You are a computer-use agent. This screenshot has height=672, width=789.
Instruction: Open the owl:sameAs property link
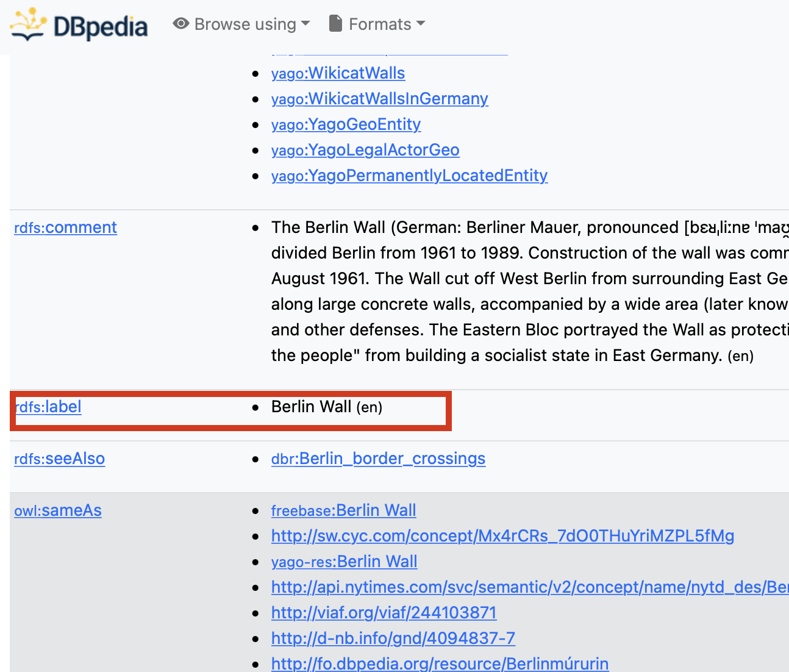click(x=58, y=510)
